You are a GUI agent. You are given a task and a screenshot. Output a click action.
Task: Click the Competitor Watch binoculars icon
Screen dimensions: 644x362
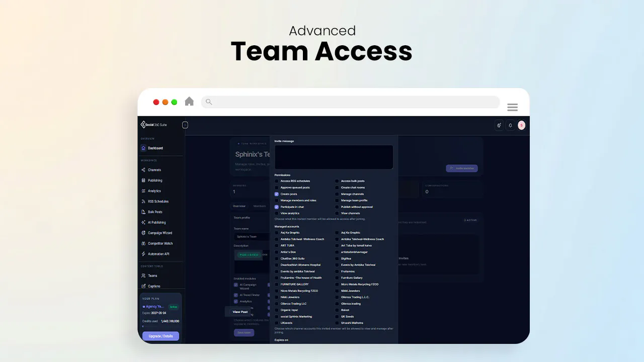click(x=143, y=243)
